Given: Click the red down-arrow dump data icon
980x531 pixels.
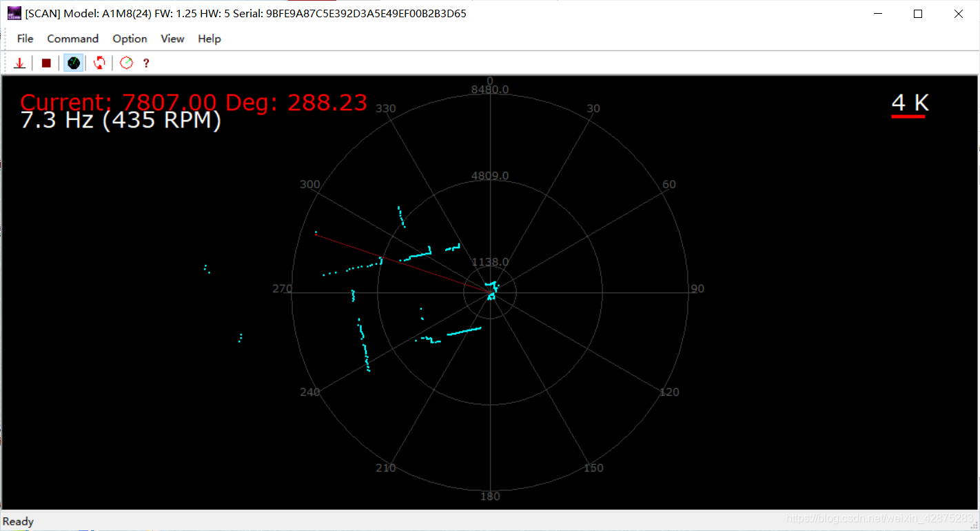Looking at the screenshot, I should point(20,63).
